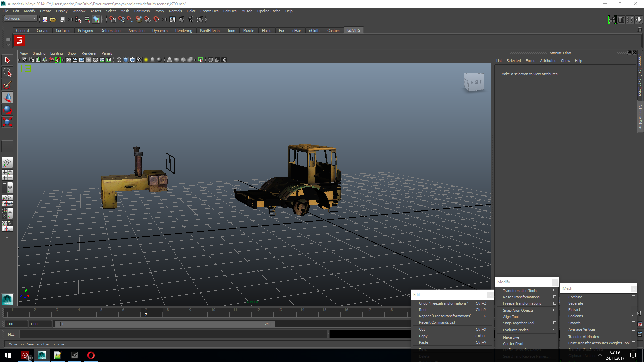
Task: Toggle the textured checker display icon
Action: click(x=139, y=60)
